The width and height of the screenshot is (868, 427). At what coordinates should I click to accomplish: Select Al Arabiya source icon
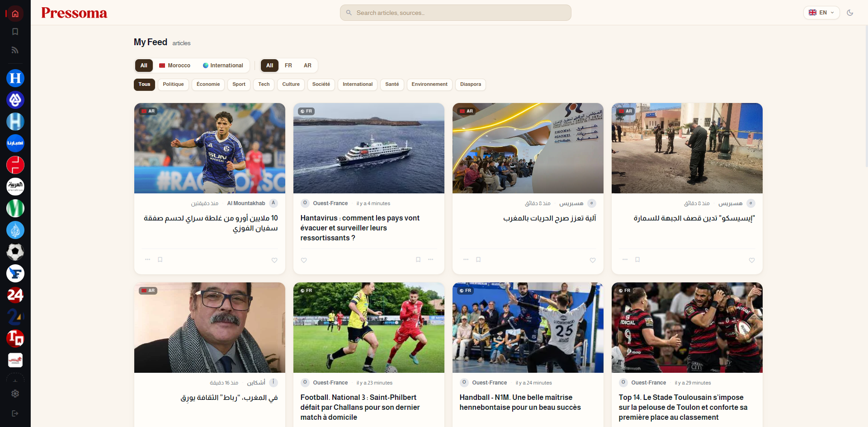15,187
